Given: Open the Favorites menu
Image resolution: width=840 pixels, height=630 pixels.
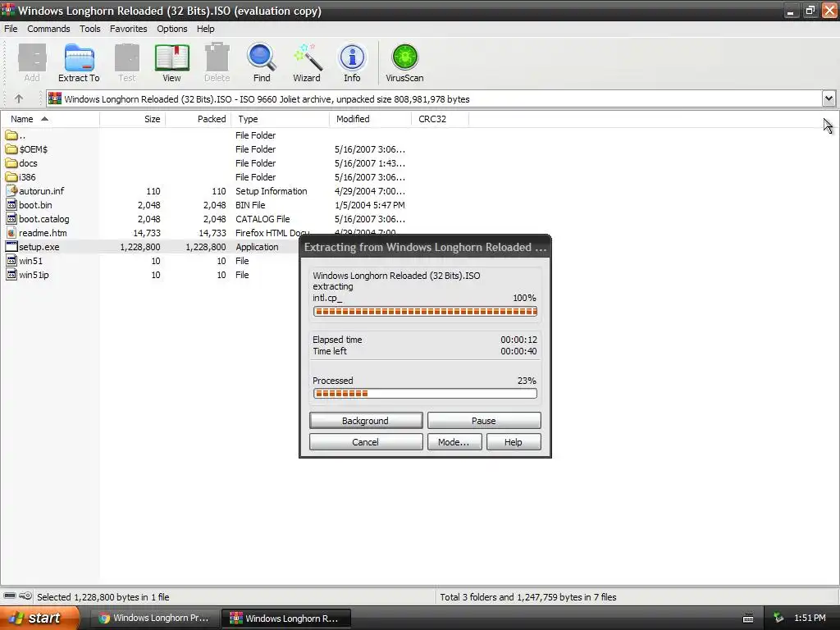Looking at the screenshot, I should coord(129,29).
